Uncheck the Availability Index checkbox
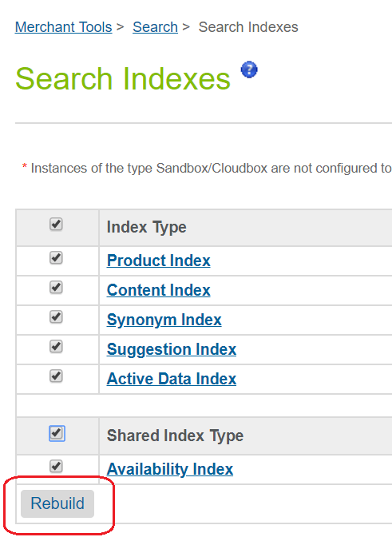This screenshot has width=392, height=545. coord(56,466)
